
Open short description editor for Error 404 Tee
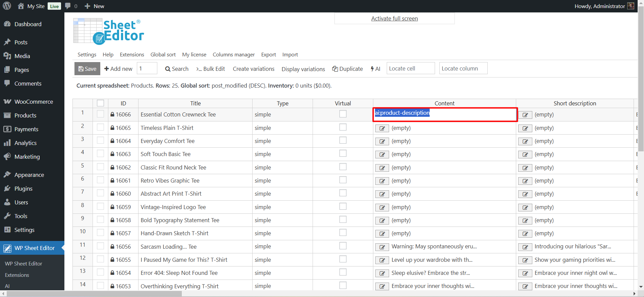[x=525, y=273]
